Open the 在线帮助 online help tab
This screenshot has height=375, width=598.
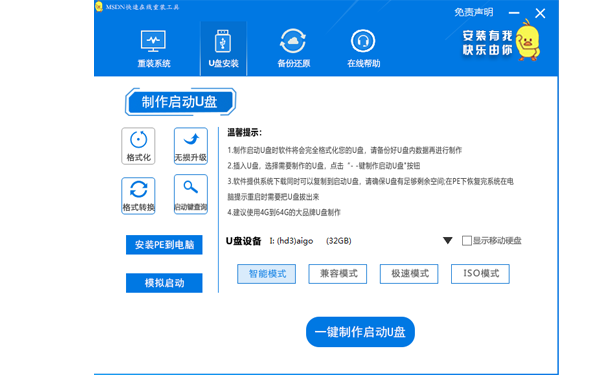[x=363, y=48]
